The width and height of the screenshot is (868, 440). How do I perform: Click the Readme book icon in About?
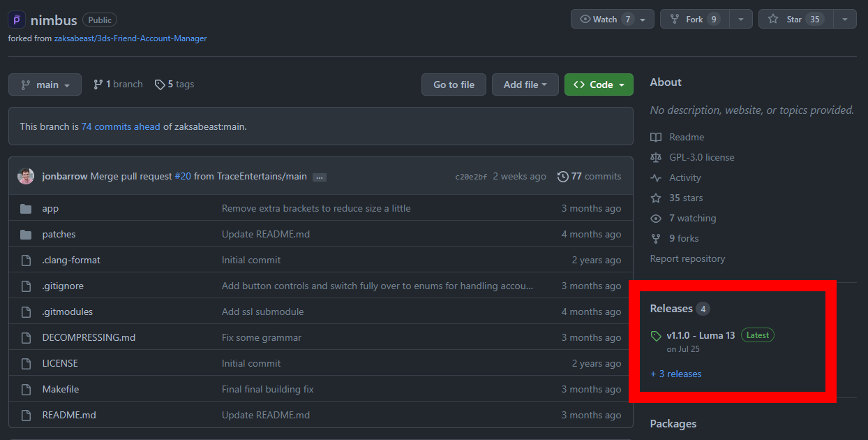(x=656, y=137)
